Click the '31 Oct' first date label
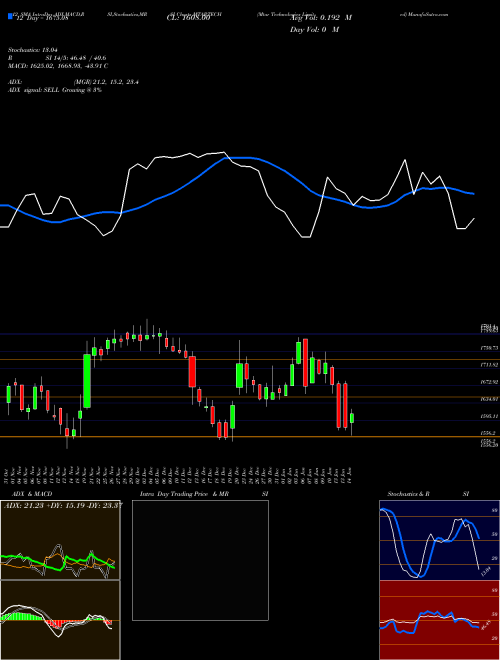The height and width of the screenshot is (660, 500). coord(8,474)
